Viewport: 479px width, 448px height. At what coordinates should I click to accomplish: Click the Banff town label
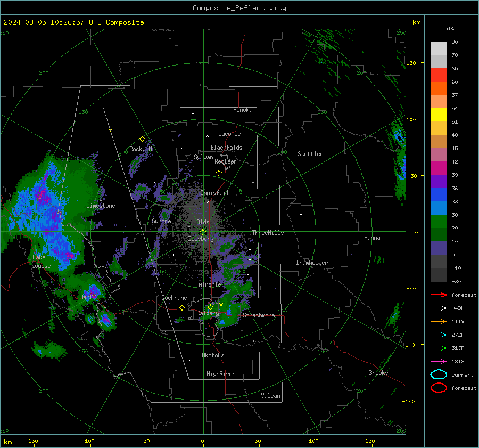pos(88,297)
